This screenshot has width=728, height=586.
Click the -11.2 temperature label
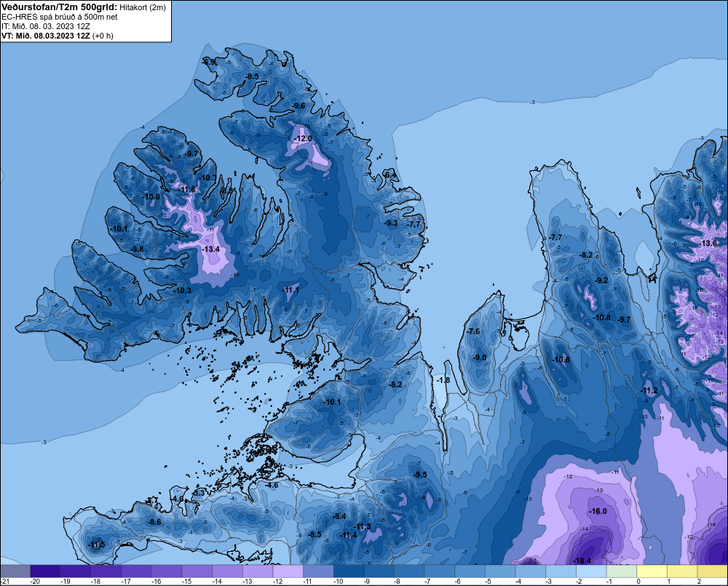pyautogui.click(x=649, y=390)
